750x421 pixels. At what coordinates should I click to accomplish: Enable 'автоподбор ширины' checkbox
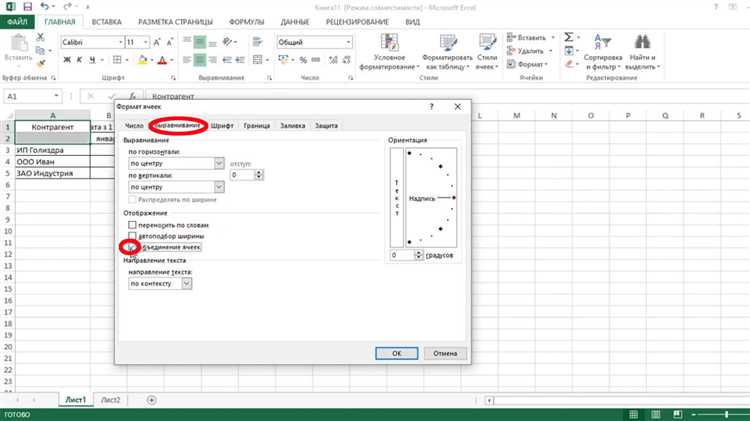pos(132,236)
